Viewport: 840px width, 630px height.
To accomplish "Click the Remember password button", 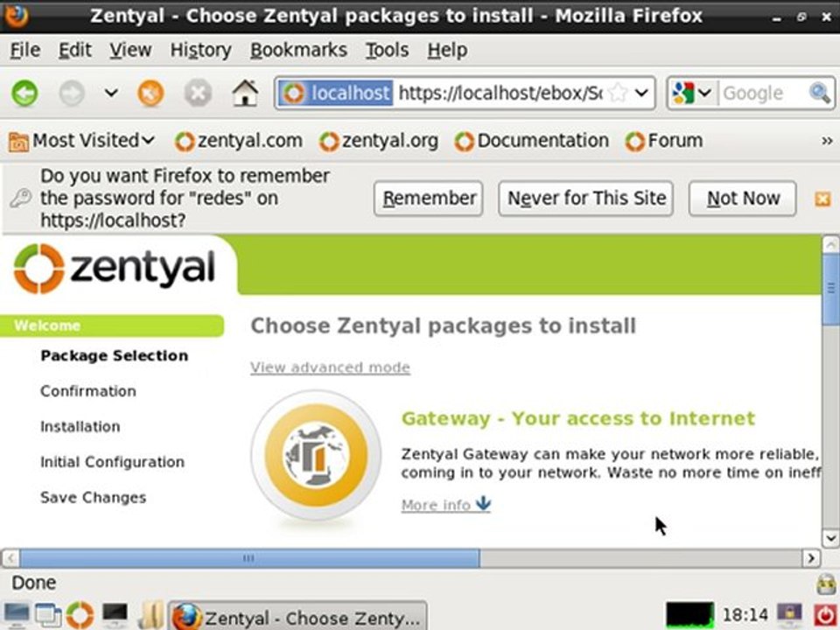I will [429, 199].
